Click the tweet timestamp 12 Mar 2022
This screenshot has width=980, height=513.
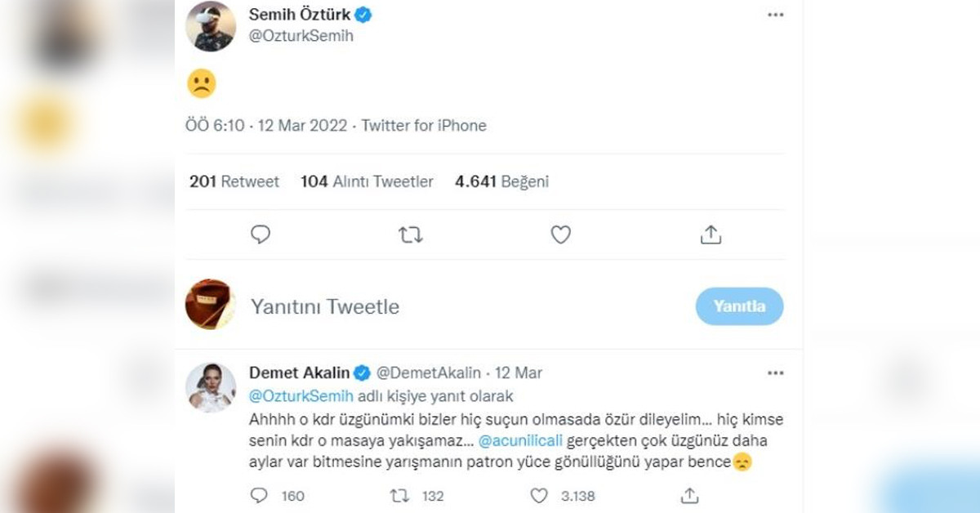pos(302,126)
